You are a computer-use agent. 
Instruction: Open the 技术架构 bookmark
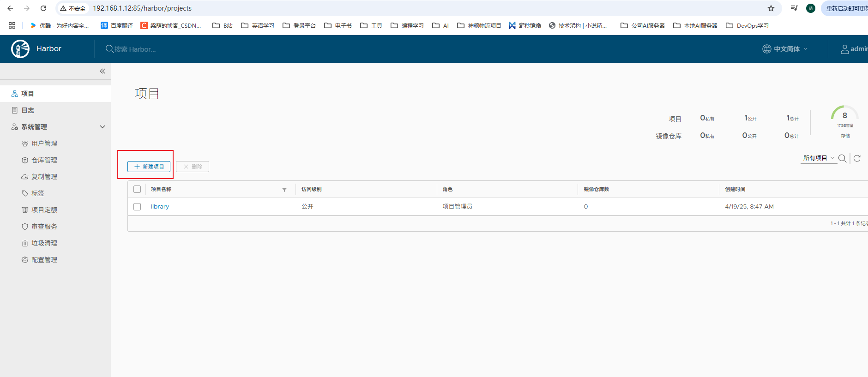pos(578,25)
